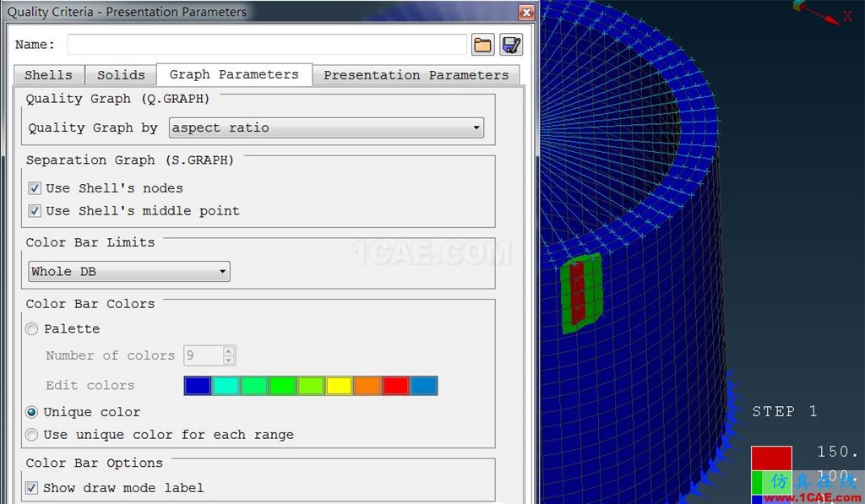
Task: Toggle Use Shell's middle point checkbox
Action: pyautogui.click(x=35, y=211)
